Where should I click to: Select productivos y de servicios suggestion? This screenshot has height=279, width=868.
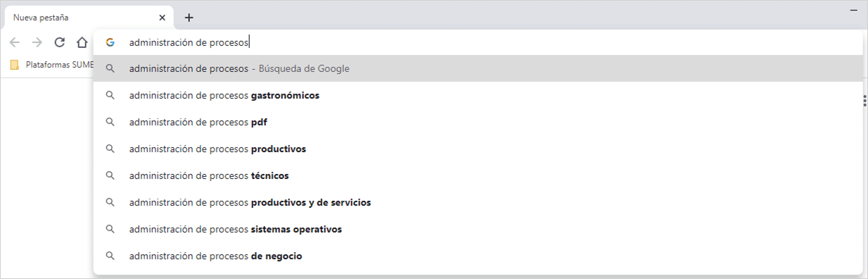(x=478, y=202)
